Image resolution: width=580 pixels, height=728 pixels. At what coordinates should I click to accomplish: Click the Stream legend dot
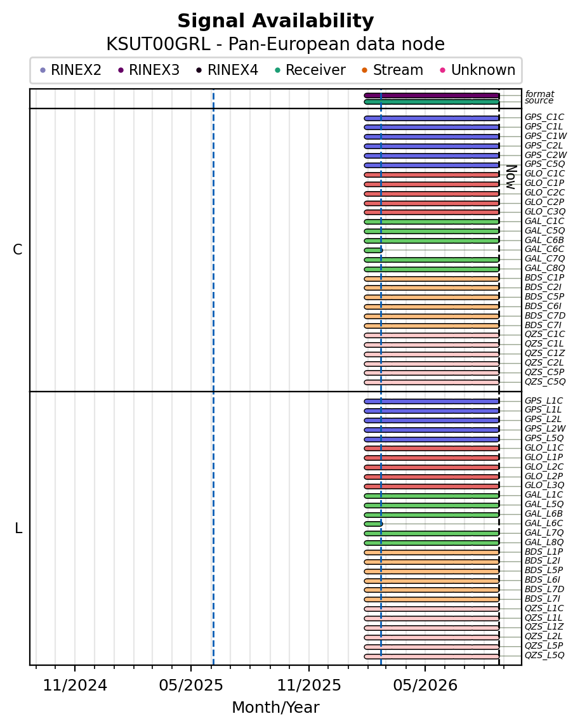(x=365, y=70)
